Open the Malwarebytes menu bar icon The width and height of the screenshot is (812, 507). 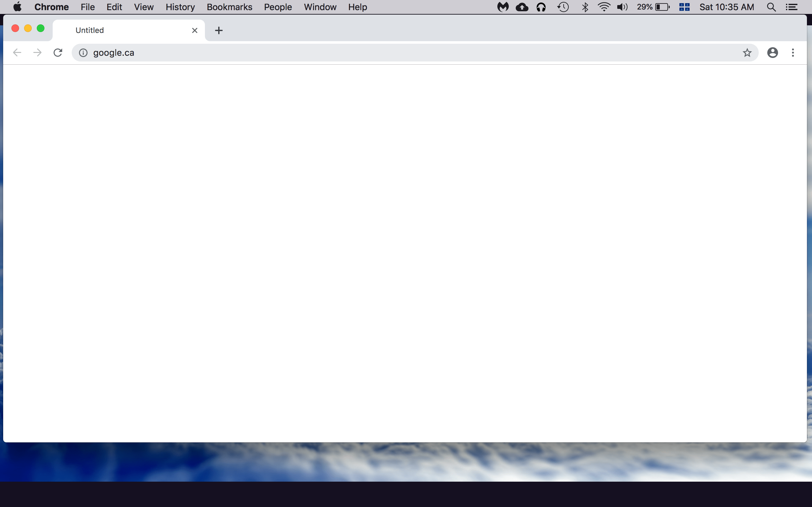click(x=503, y=7)
